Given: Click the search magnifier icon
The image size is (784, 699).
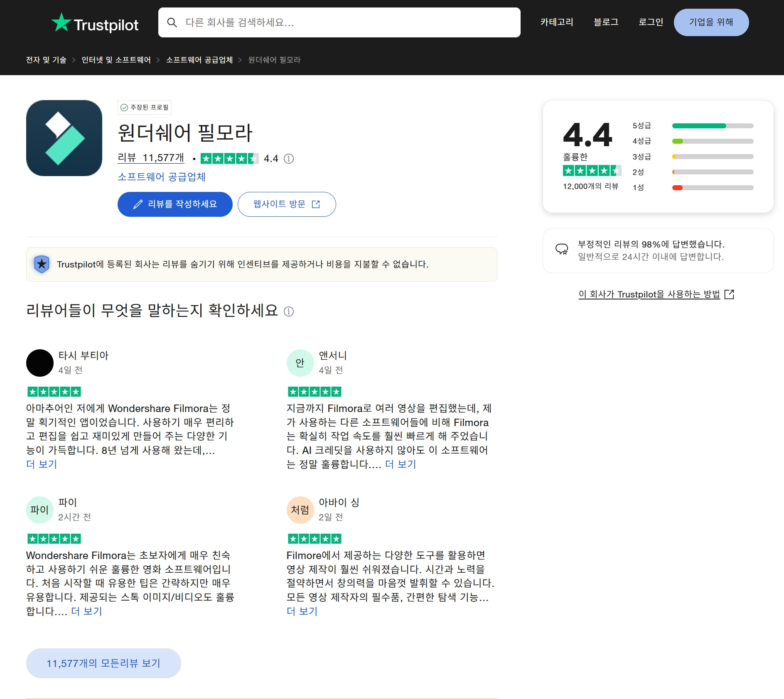Looking at the screenshot, I should (x=172, y=22).
